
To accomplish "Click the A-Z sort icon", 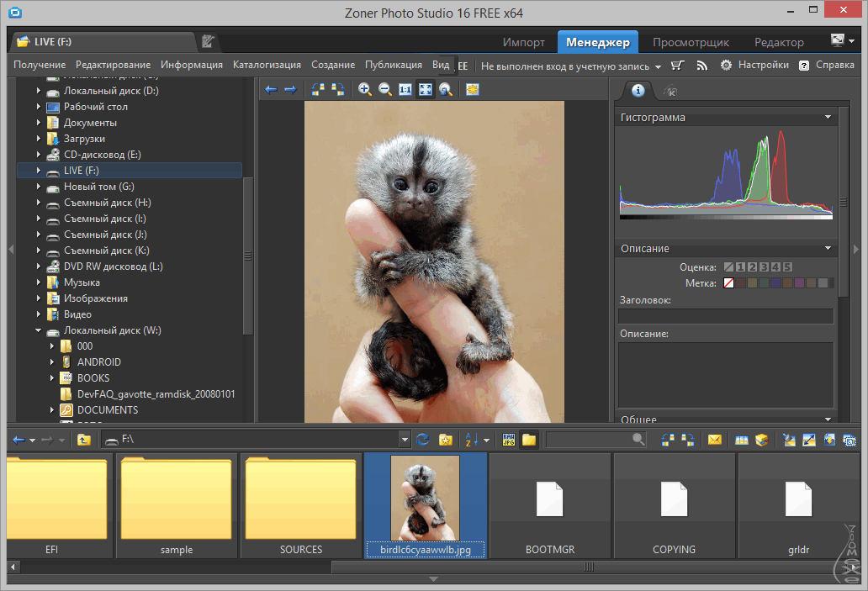I will click(472, 440).
